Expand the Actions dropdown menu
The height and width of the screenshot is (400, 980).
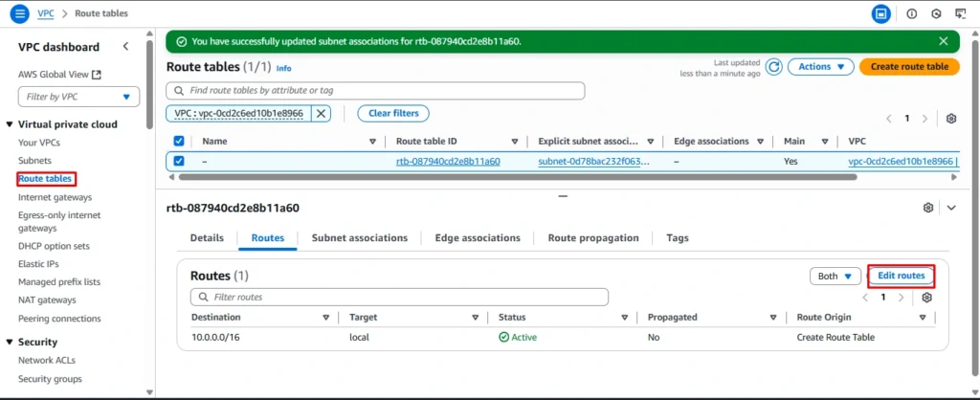click(825, 67)
